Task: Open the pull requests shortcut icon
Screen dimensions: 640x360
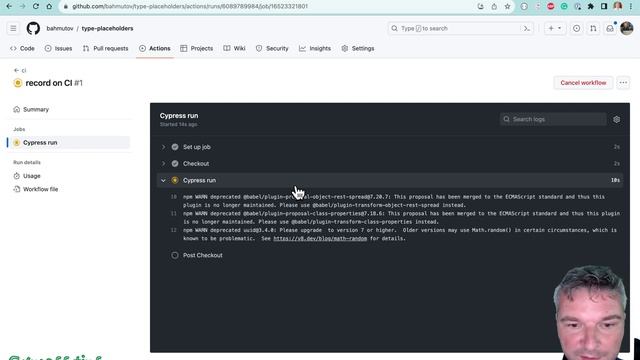Action: 593,28
